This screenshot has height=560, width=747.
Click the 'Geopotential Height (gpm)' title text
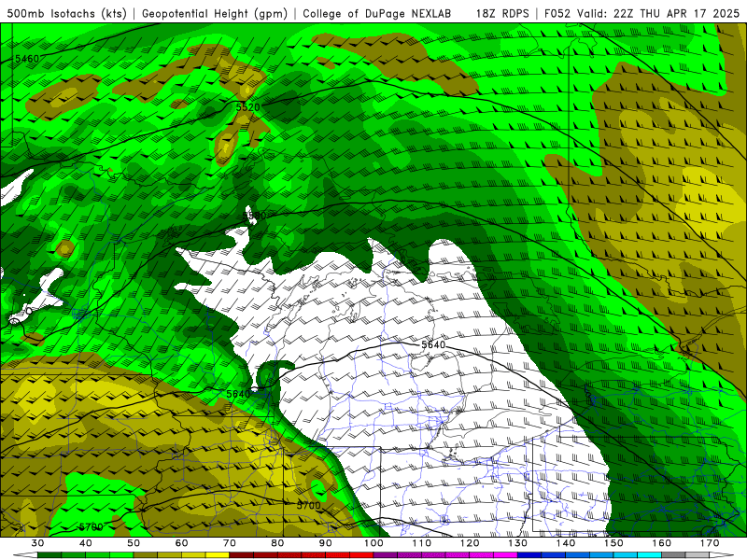coord(215,14)
